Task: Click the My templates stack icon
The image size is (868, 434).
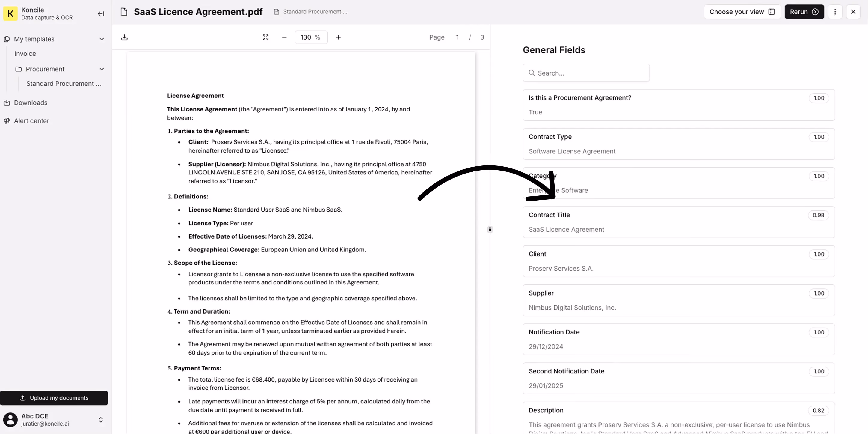Action: (x=7, y=39)
